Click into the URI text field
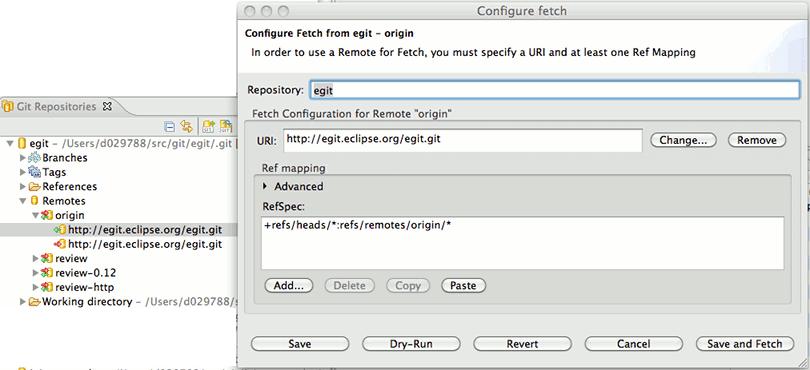Image resolution: width=810 pixels, height=370 pixels. pyautogui.click(x=462, y=140)
